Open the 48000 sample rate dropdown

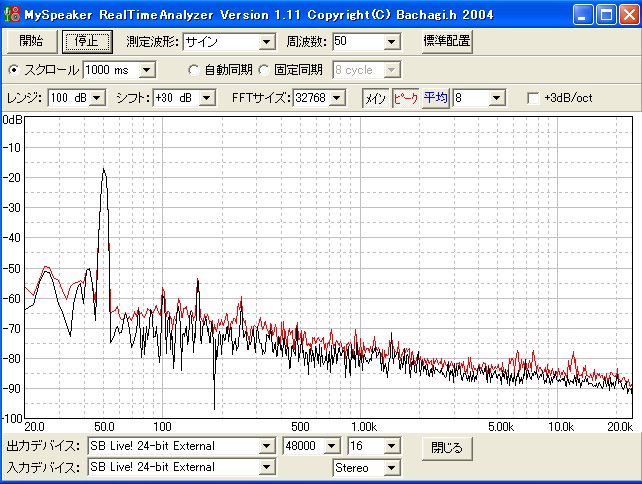pos(332,446)
